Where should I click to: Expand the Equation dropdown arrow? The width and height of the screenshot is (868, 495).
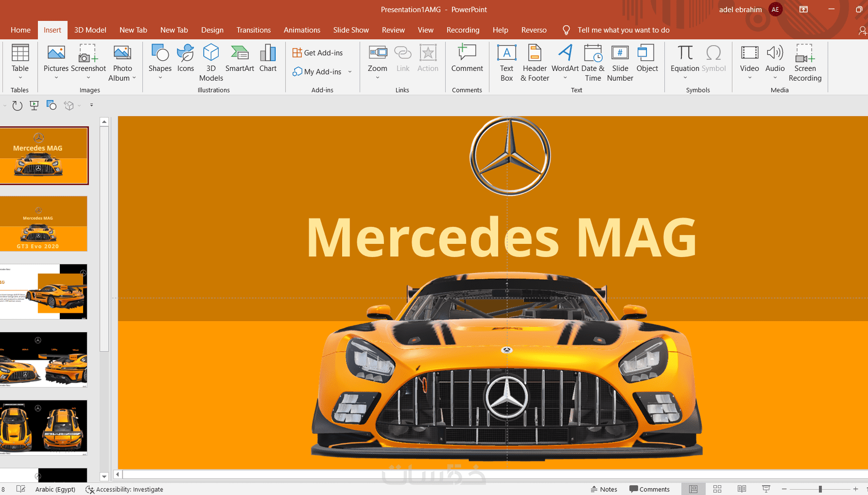(x=685, y=78)
